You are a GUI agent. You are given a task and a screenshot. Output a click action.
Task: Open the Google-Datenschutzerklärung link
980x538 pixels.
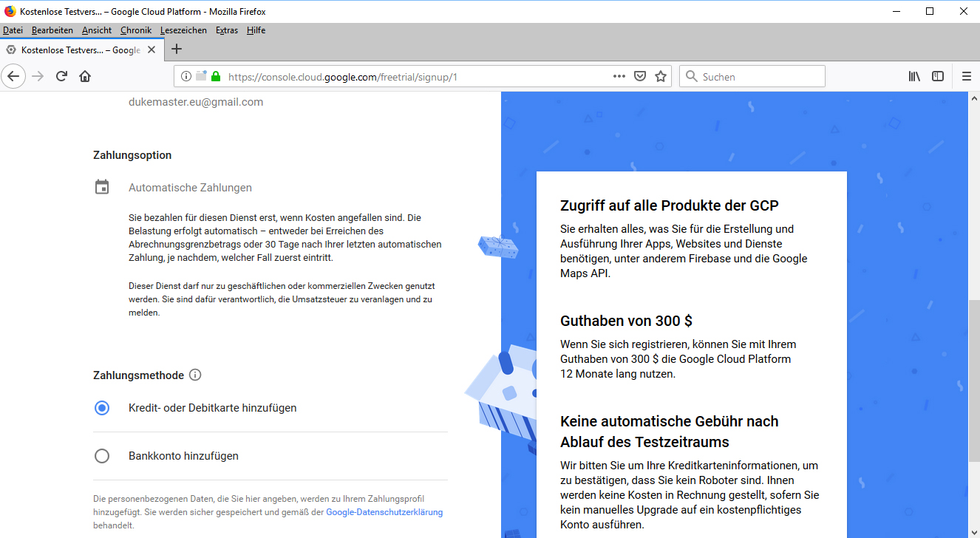384,512
